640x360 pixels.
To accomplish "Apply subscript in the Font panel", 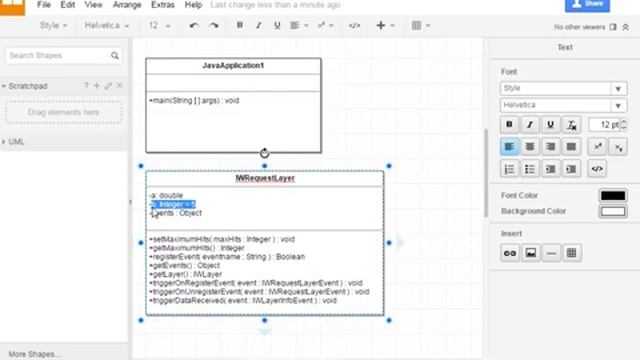I will 618,147.
